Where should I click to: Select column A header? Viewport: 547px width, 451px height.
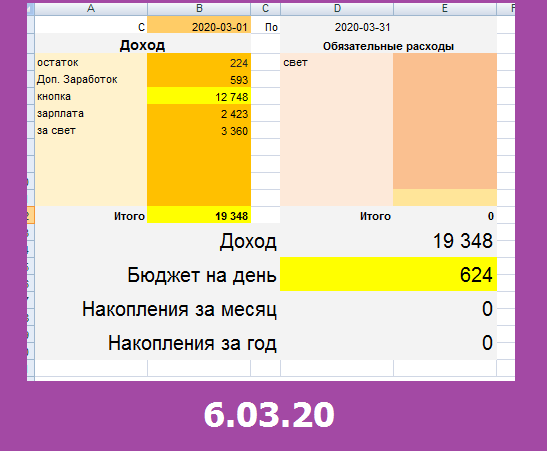point(91,8)
